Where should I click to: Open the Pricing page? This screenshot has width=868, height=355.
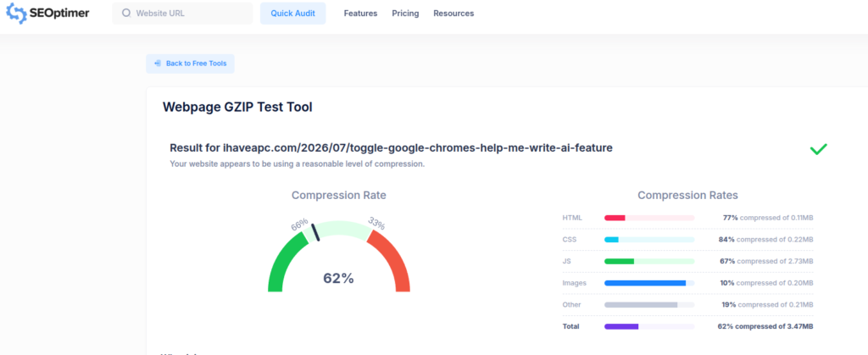(405, 14)
